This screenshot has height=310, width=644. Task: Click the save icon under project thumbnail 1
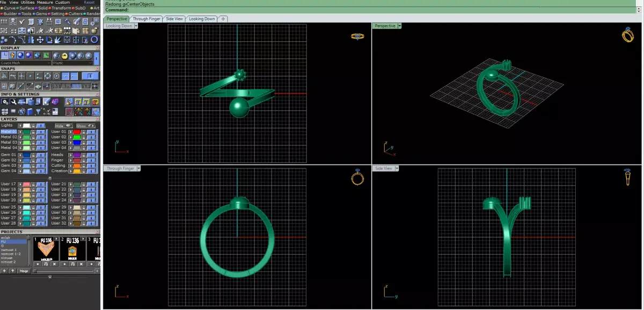pos(46,264)
